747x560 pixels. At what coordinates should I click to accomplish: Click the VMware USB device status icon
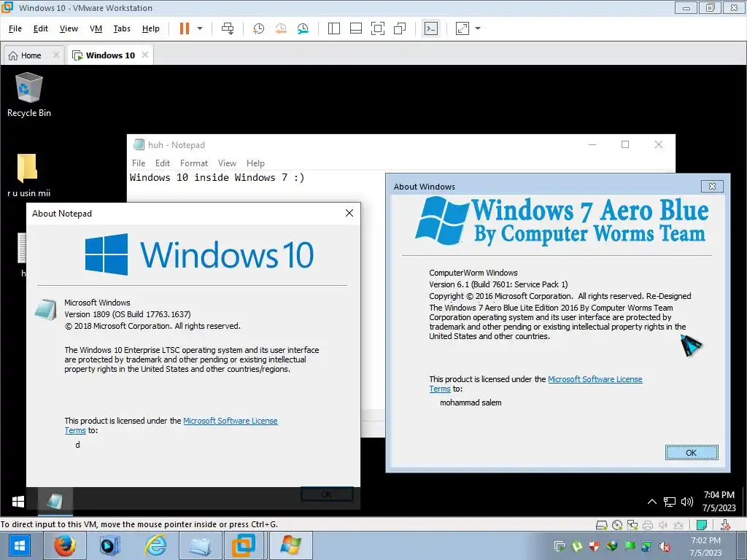[678, 525]
